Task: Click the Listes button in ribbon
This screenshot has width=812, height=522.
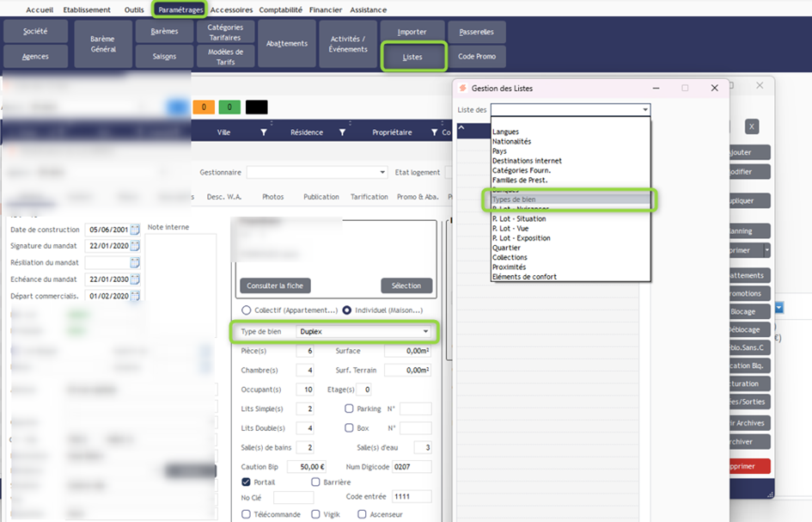Action: (x=414, y=57)
